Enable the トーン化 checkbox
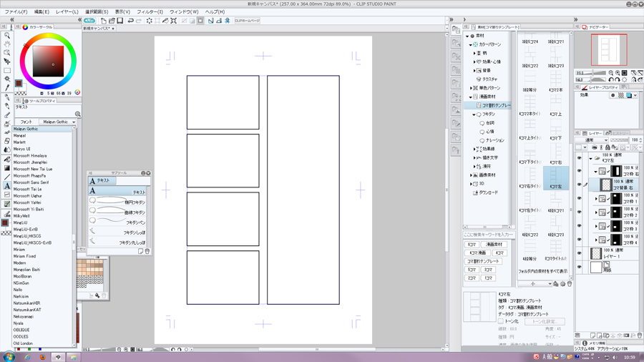 (x=501, y=321)
